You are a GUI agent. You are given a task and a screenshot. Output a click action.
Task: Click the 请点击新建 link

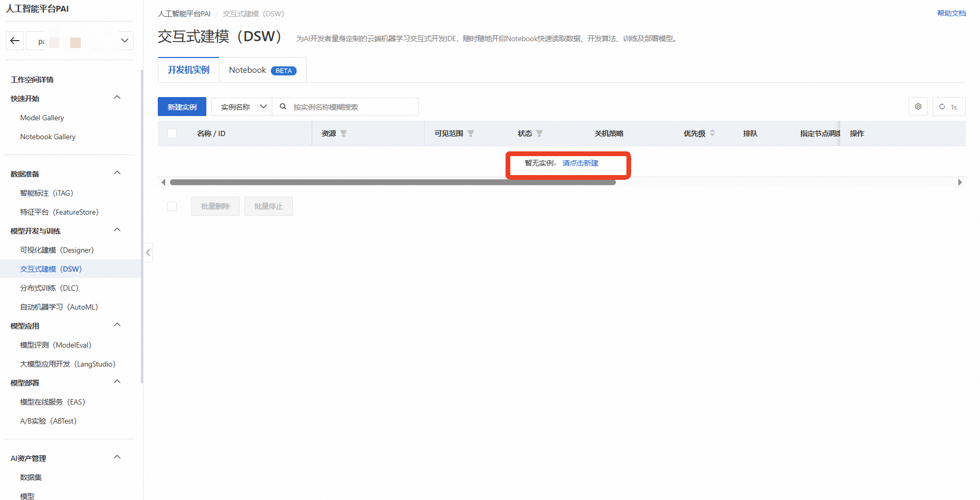pyautogui.click(x=581, y=163)
